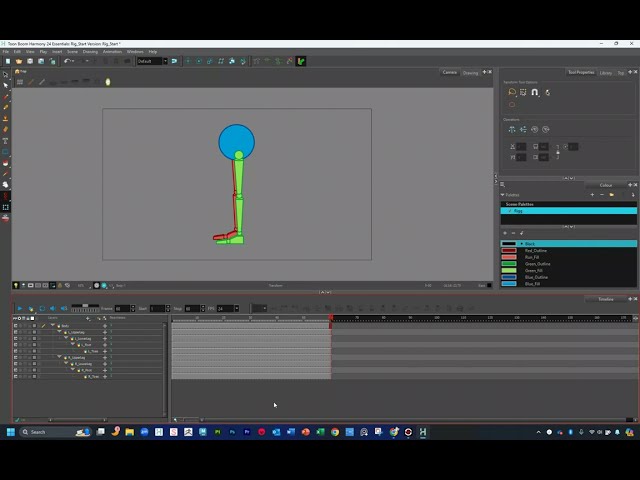This screenshot has width=640, height=480.
Task: Collapse the Body layer hierarchy
Action: 53,325
